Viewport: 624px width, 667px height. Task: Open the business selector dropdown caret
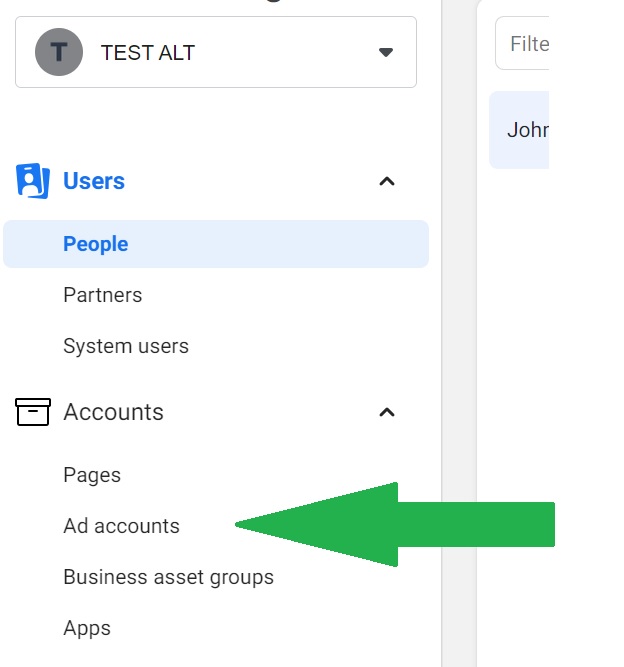386,52
